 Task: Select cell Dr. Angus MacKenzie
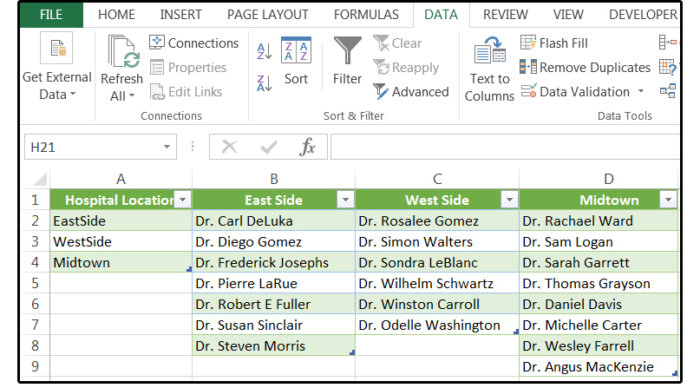tap(599, 367)
